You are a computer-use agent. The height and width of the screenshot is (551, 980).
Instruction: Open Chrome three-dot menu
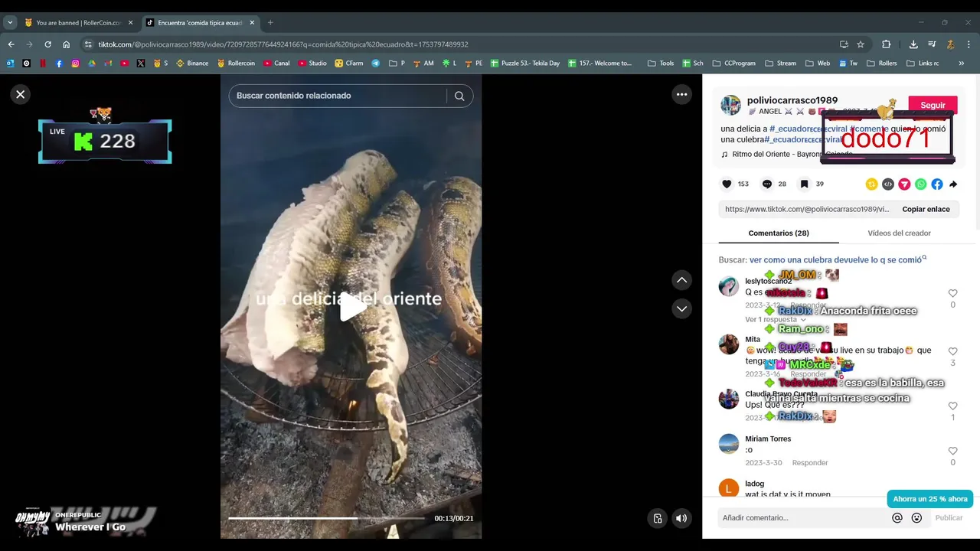(x=969, y=44)
